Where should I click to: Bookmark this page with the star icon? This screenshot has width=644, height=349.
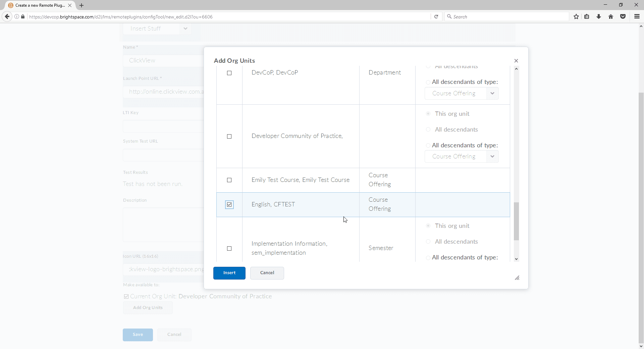576,16
